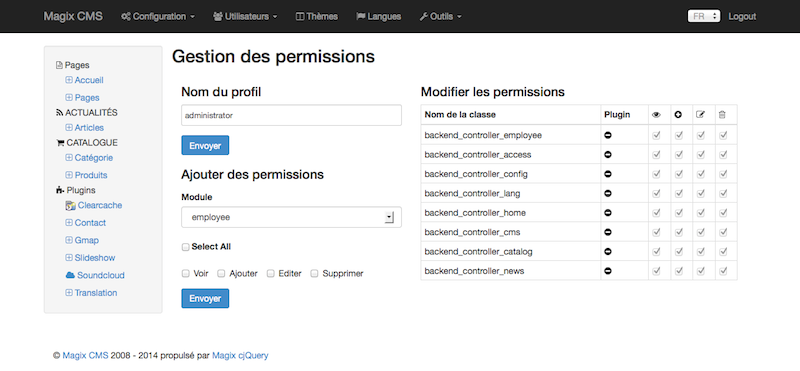The width and height of the screenshot is (800, 371).
Task: Click the backend_controller_home class name cell
Action: point(511,213)
